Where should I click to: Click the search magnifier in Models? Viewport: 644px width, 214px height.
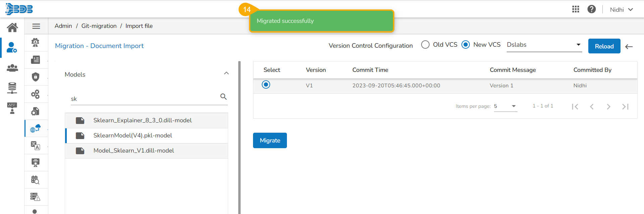pos(224,97)
